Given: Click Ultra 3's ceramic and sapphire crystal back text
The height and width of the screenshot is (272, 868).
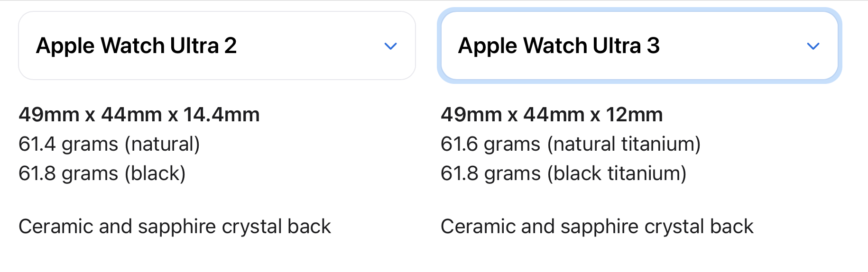Looking at the screenshot, I should [x=597, y=227].
